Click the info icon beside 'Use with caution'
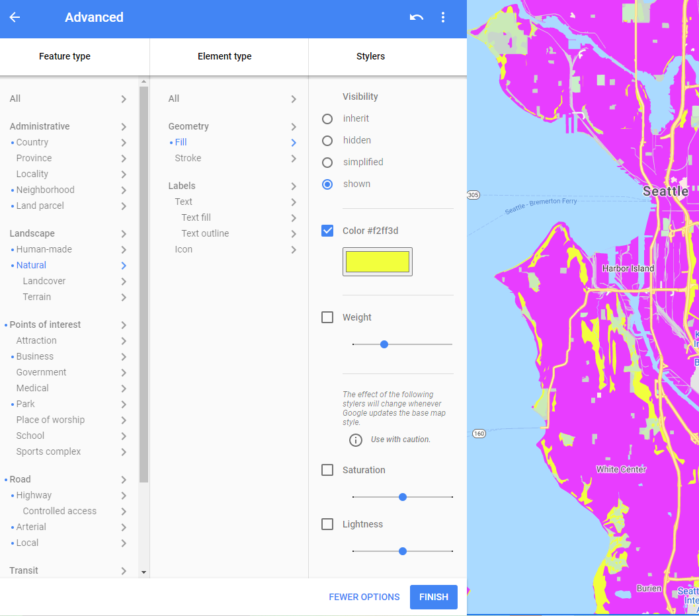Image resolution: width=699 pixels, height=616 pixels. pyautogui.click(x=356, y=440)
